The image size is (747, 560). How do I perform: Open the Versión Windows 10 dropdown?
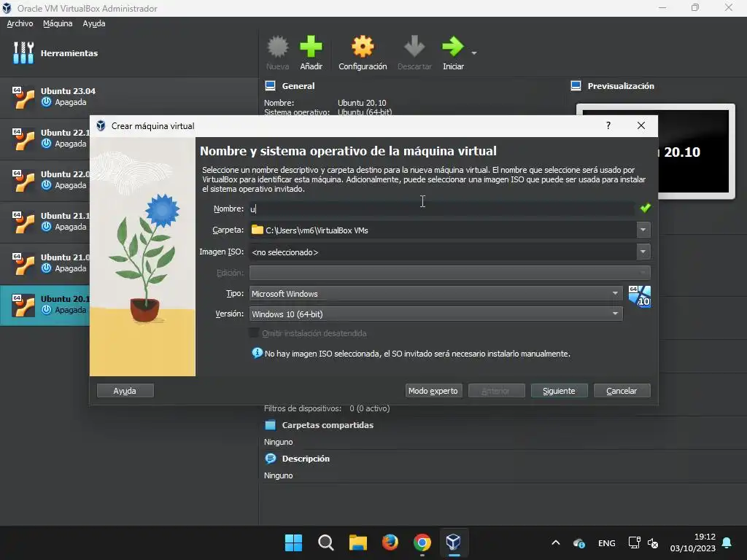tap(436, 314)
